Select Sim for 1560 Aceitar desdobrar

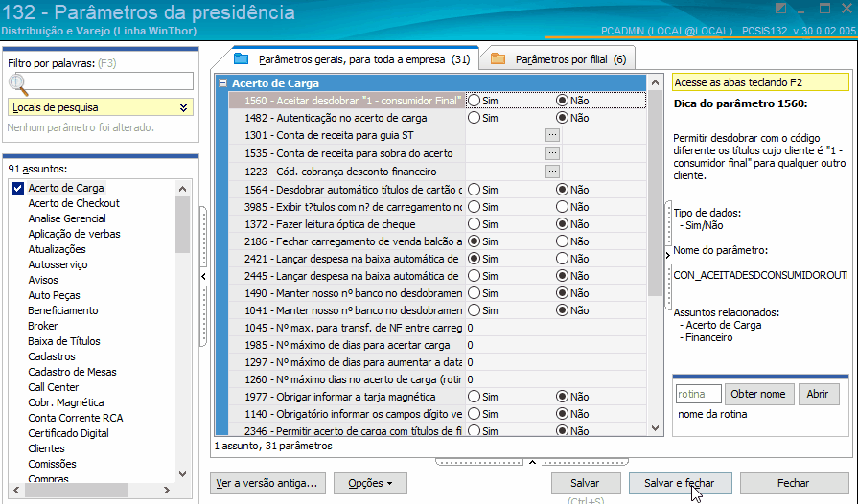pyautogui.click(x=474, y=100)
